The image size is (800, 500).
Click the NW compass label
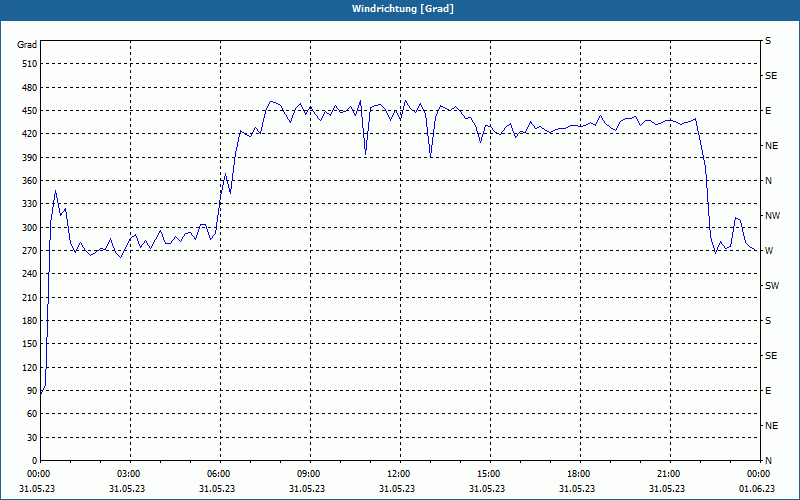click(772, 216)
